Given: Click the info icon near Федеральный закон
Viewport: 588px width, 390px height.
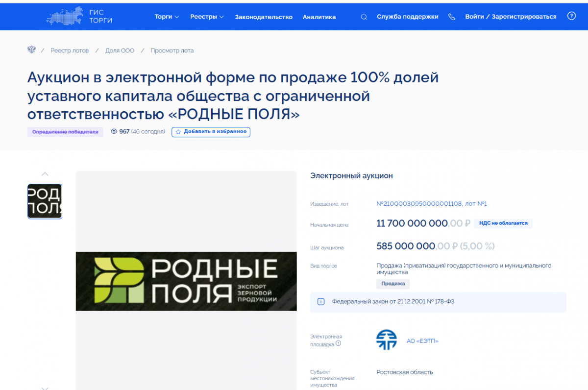Looking at the screenshot, I should [321, 302].
